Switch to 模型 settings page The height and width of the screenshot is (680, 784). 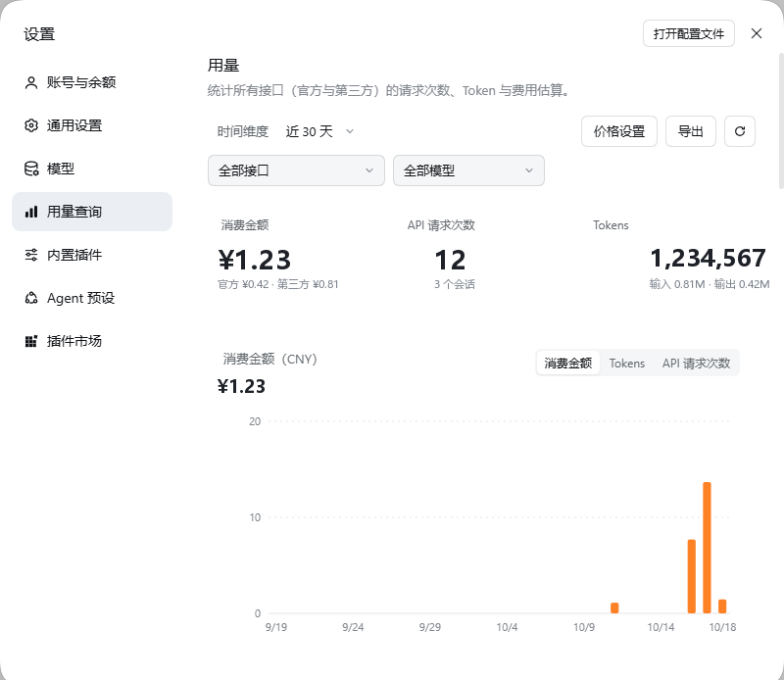pos(92,169)
